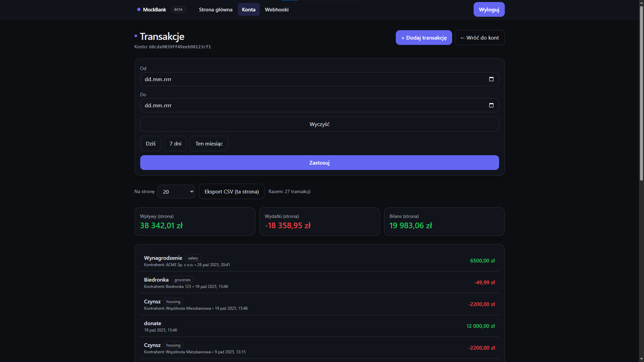Go to the Webhooki nav item
The width and height of the screenshot is (644, 362).
pos(276,9)
